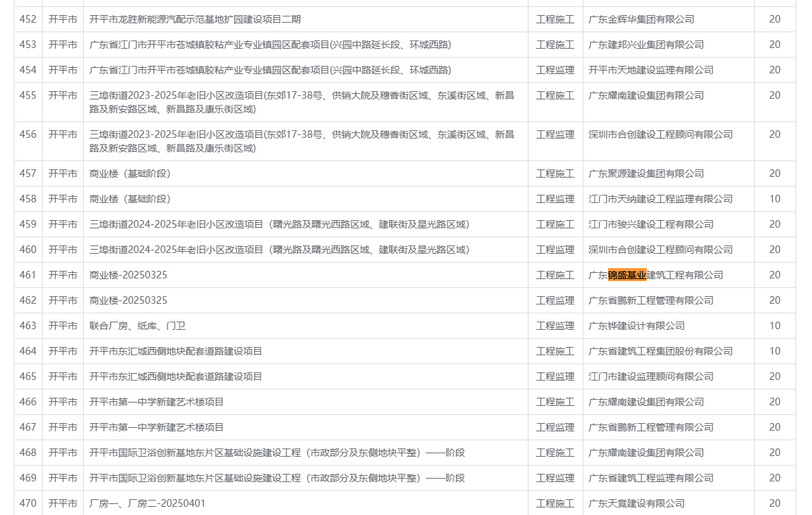Select 广东天竟建设有限公司 in last row
Screen dimensions: 812x515
pyautogui.click(x=636, y=503)
